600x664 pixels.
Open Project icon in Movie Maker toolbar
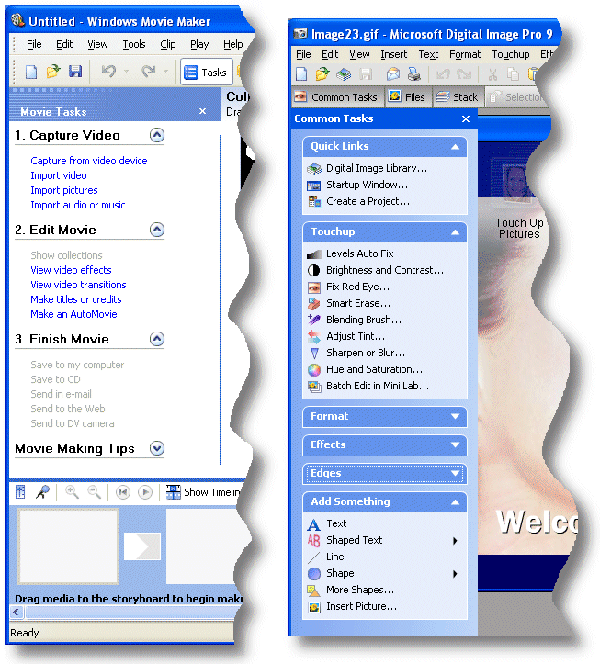tap(54, 72)
